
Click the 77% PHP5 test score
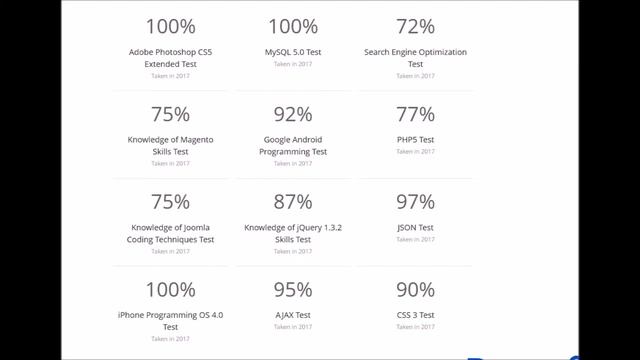pyautogui.click(x=415, y=114)
